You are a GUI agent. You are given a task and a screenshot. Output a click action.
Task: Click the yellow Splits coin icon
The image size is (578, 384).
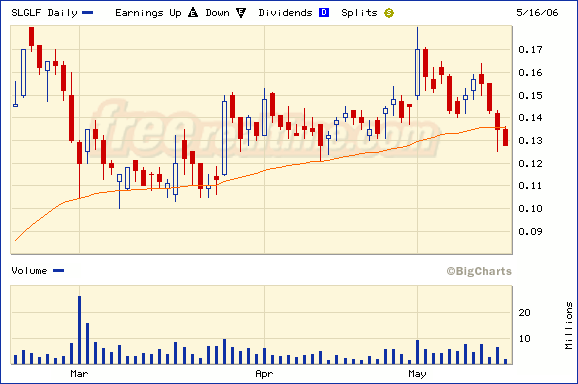click(389, 13)
